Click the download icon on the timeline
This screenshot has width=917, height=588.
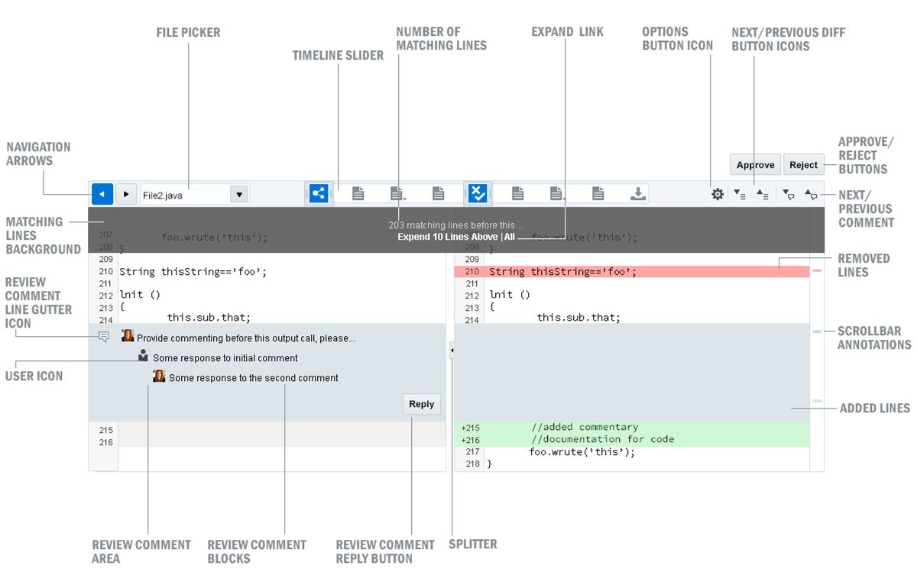click(x=637, y=194)
